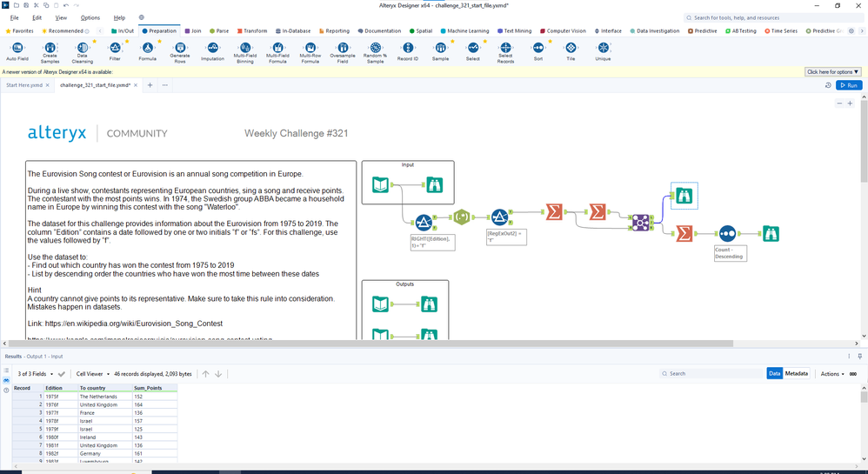Choose the Select tool in palette
This screenshot has height=474, width=868.
click(473, 51)
